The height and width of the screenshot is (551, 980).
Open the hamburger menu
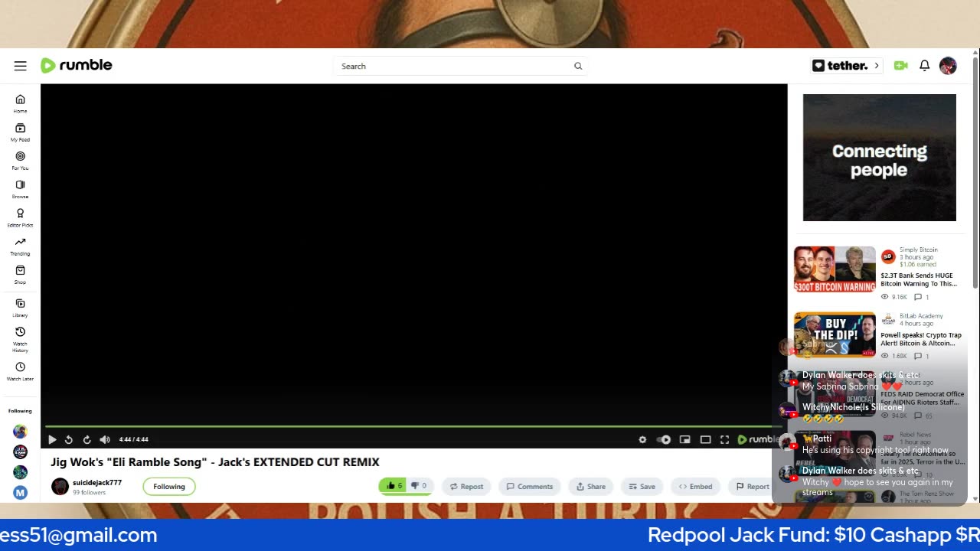click(20, 66)
